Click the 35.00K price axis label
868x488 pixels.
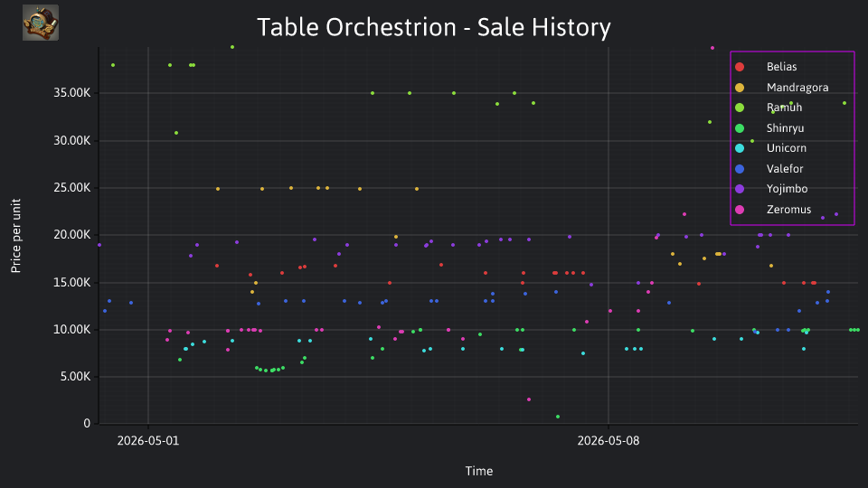click(72, 93)
